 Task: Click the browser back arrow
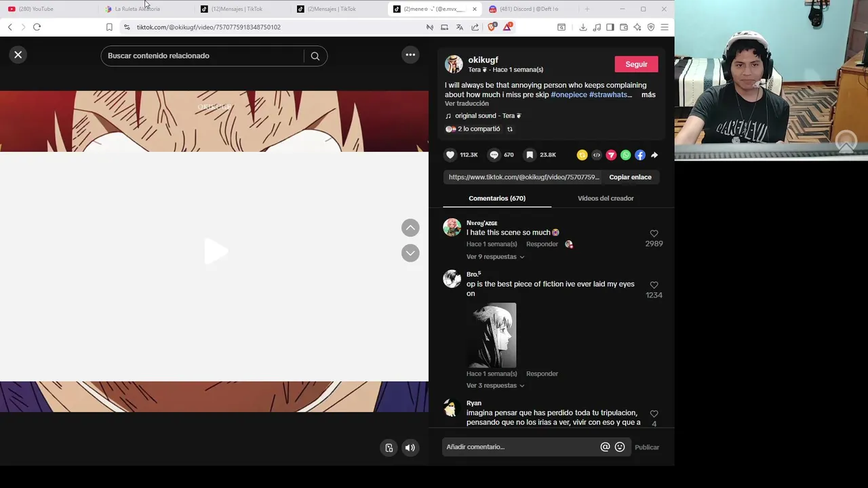(9, 27)
